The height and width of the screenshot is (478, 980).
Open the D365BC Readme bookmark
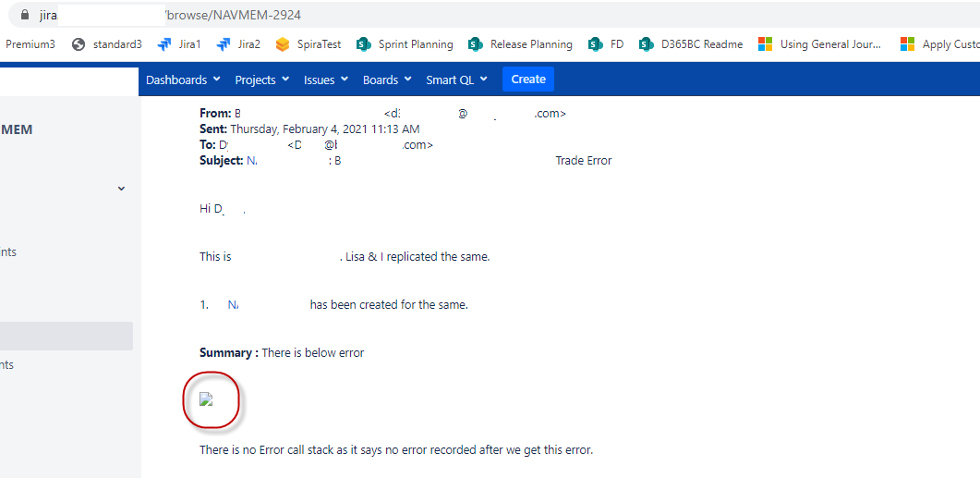691,44
